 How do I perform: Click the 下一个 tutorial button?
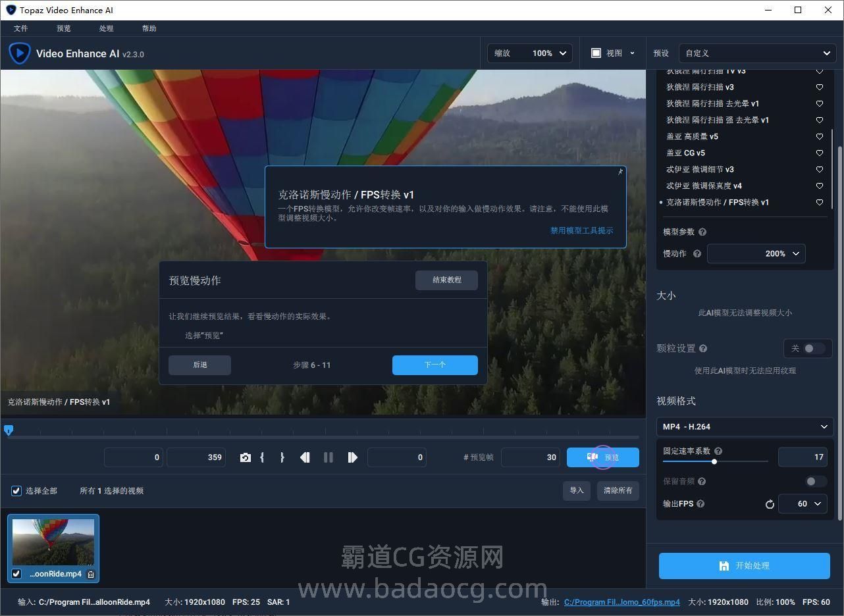point(435,365)
